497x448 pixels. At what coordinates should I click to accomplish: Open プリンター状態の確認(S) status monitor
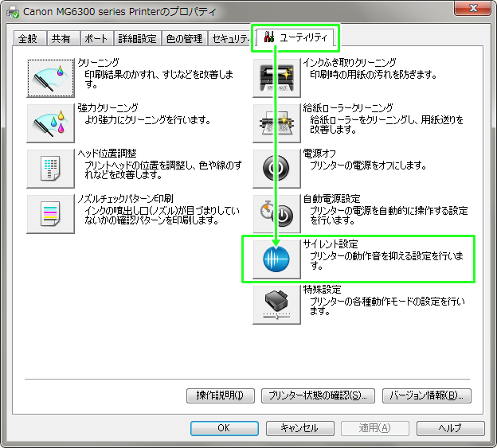318,395
